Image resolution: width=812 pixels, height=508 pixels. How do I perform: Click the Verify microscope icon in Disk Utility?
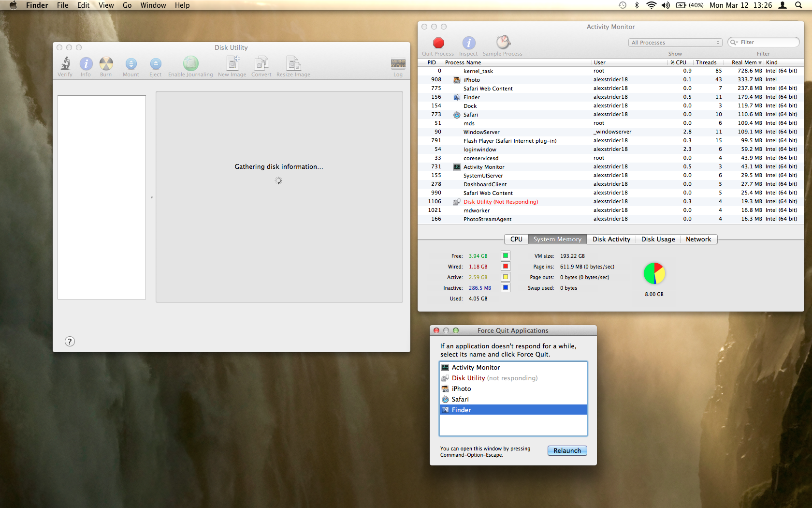(x=65, y=63)
